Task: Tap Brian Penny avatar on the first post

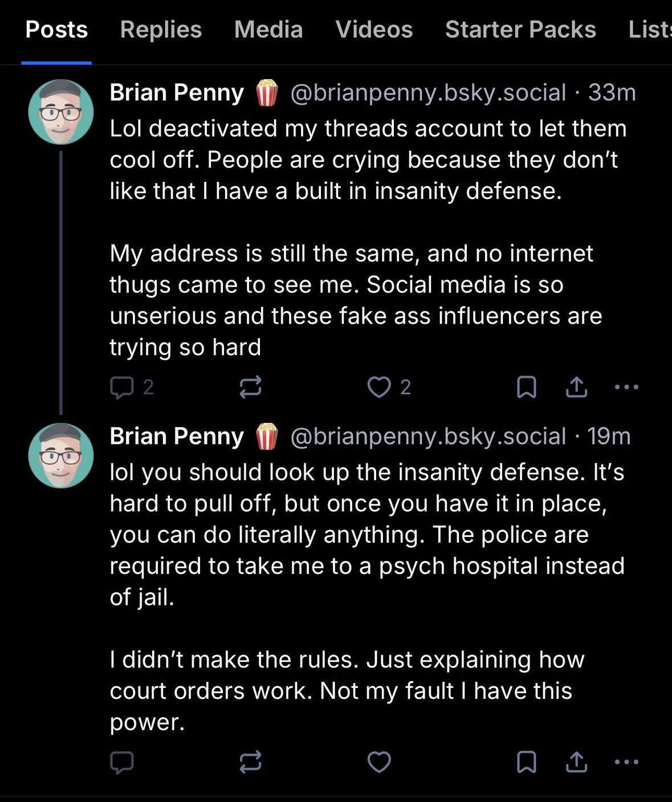Action: coord(61,112)
